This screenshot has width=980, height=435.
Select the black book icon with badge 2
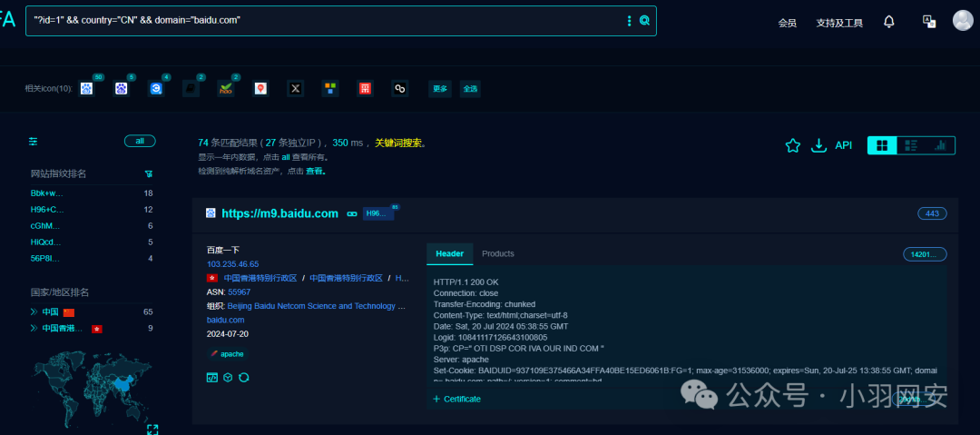(191, 88)
